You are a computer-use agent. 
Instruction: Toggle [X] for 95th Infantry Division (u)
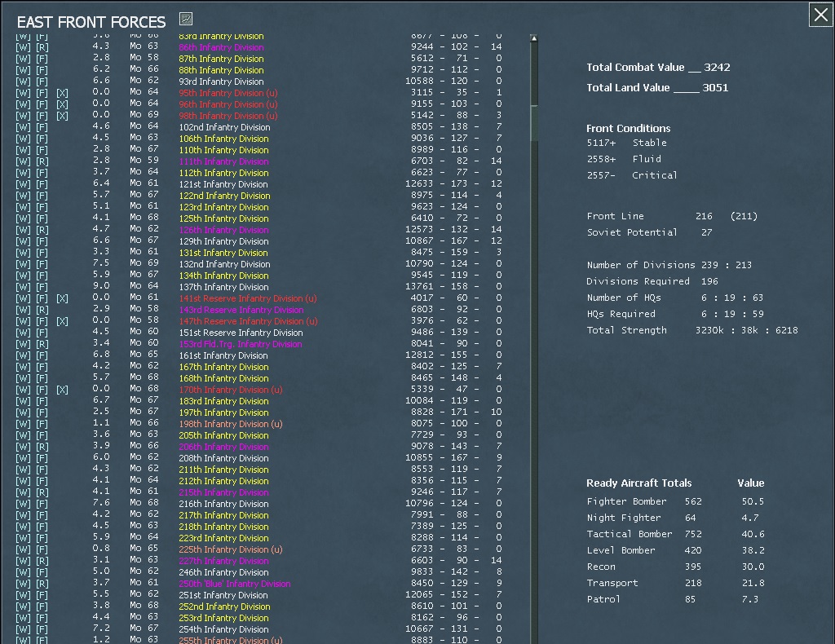click(x=62, y=93)
